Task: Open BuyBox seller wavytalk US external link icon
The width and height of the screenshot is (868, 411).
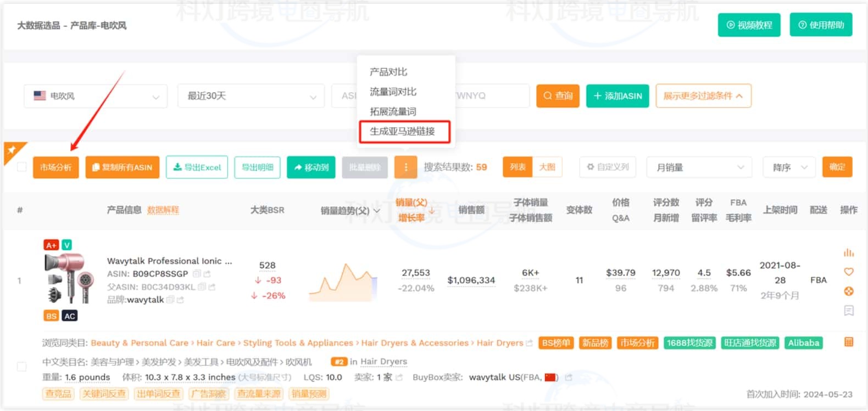Action: (x=569, y=378)
